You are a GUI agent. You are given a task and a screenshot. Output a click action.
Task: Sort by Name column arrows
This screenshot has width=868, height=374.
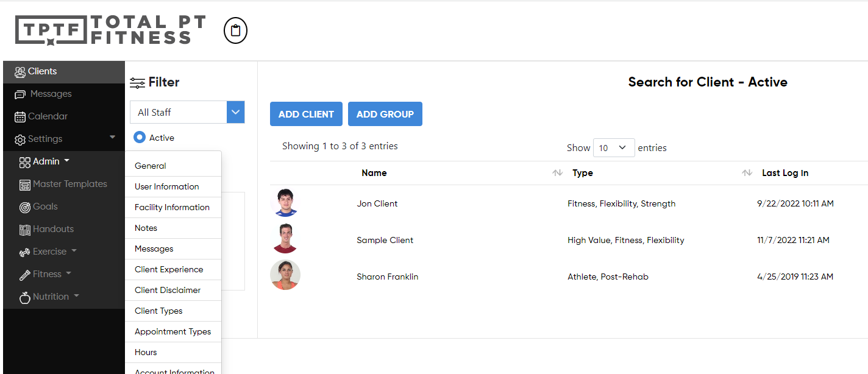557,173
